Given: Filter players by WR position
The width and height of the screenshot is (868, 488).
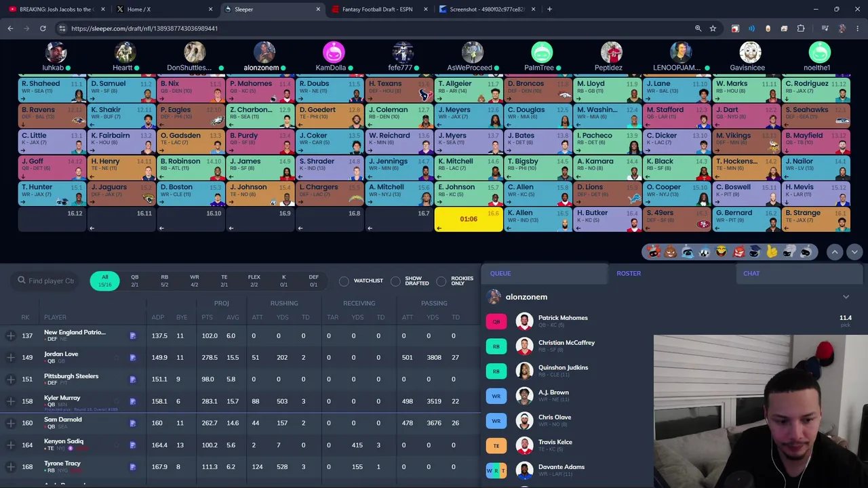Looking at the screenshot, I should click(x=194, y=281).
